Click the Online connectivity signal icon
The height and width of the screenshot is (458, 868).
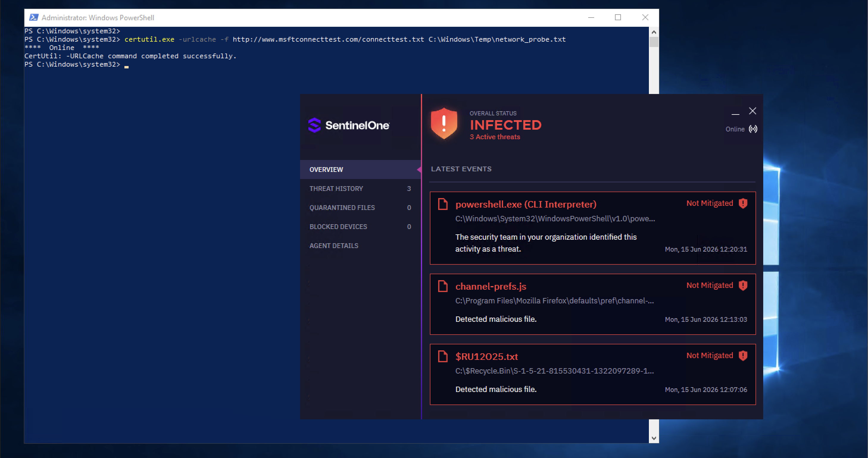point(753,129)
